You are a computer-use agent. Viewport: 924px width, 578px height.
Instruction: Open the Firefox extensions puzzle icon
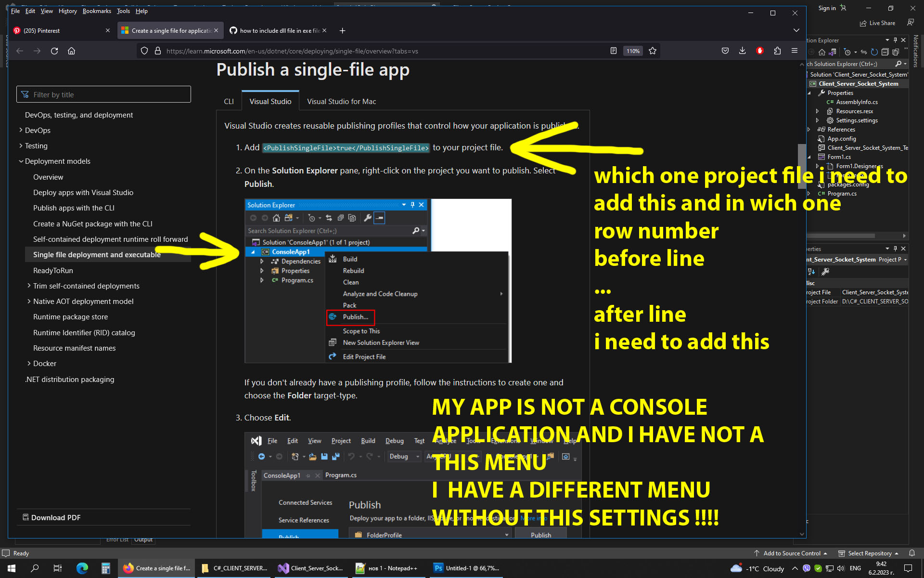coord(777,51)
